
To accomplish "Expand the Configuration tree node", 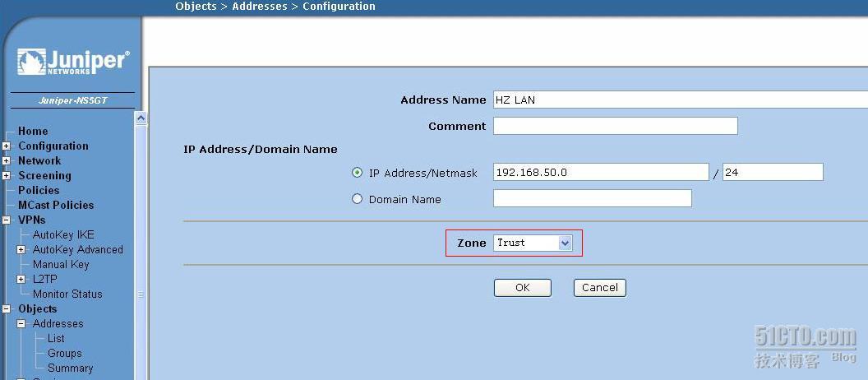I will (6, 146).
